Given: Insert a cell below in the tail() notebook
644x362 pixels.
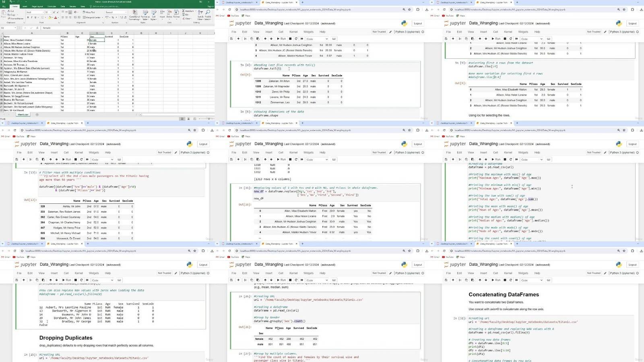Looking at the screenshot, I should pos(238,39).
